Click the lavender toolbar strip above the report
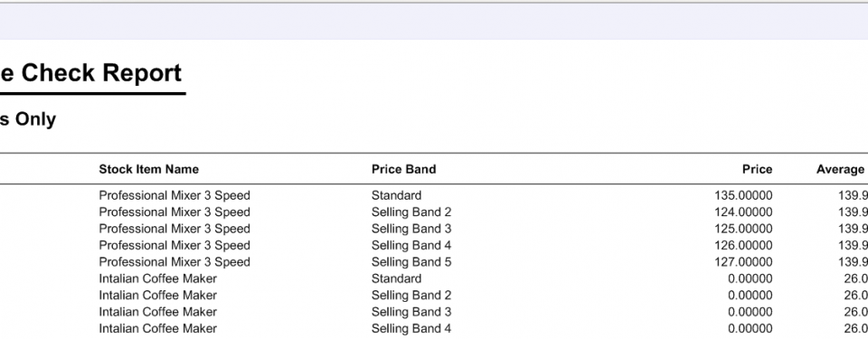This screenshot has width=868, height=339. [434, 23]
